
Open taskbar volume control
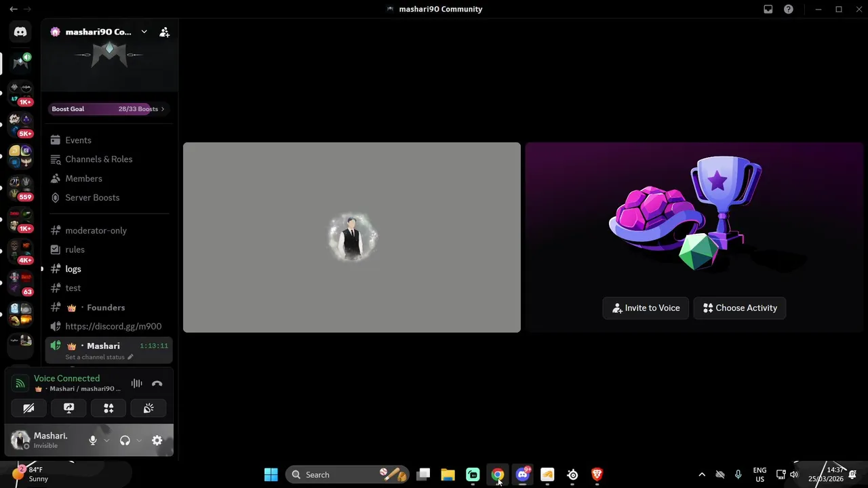coord(794,474)
